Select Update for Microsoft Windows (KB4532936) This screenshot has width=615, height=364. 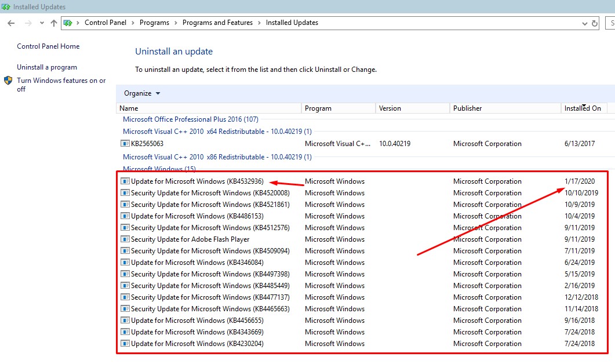click(197, 181)
